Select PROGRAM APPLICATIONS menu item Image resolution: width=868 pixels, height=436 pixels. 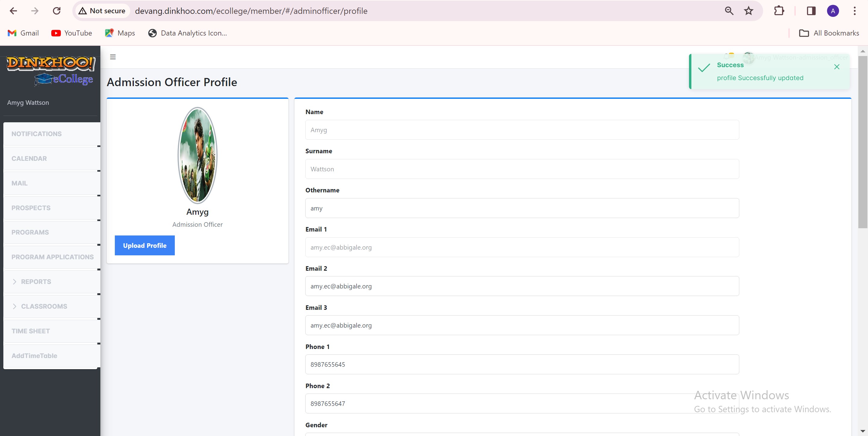52,256
